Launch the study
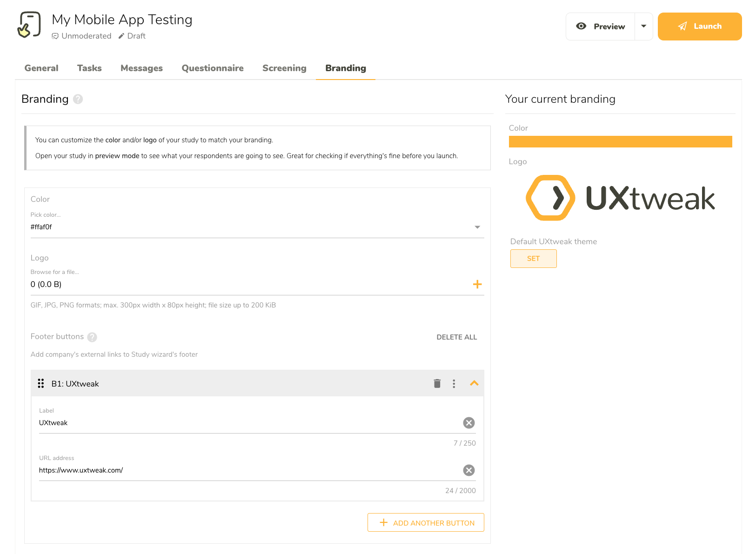The width and height of the screenshot is (756, 554). pyautogui.click(x=700, y=27)
